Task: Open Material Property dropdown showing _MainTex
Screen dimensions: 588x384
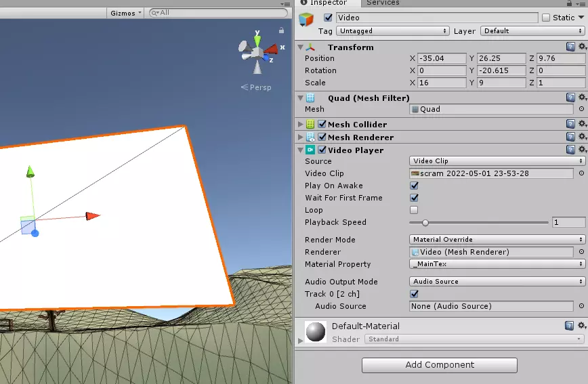Action: point(497,264)
